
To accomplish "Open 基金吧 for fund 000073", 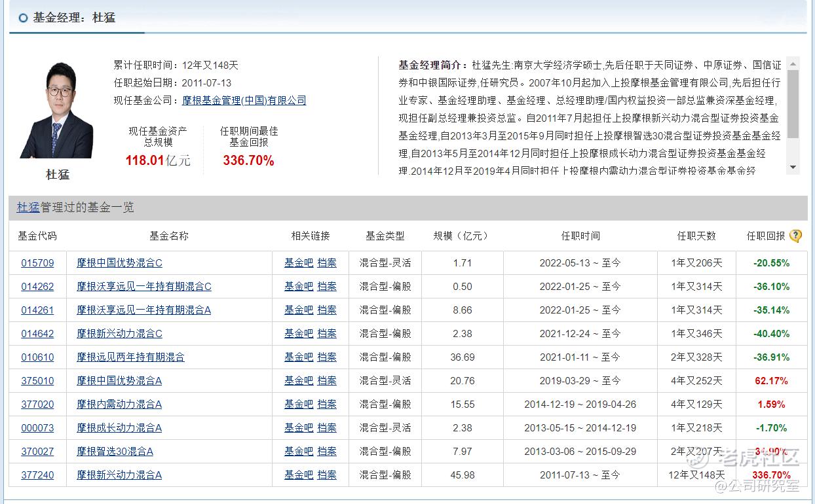I will tap(299, 428).
